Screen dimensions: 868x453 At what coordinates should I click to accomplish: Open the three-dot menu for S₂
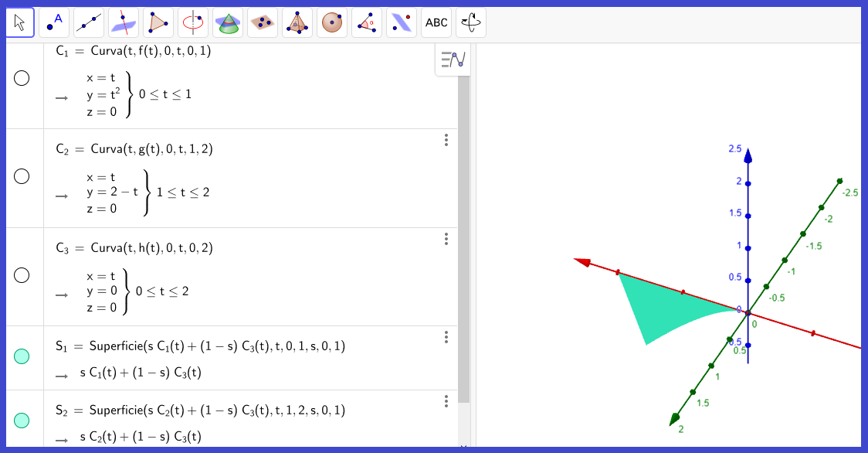pyautogui.click(x=446, y=401)
